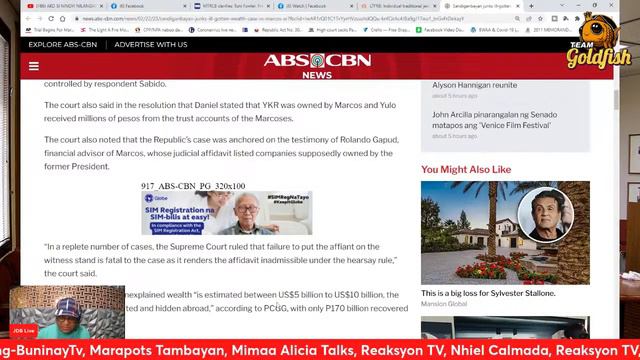Open the 2011 MEMORAND bookmark
640x360 pixels.
point(549,30)
